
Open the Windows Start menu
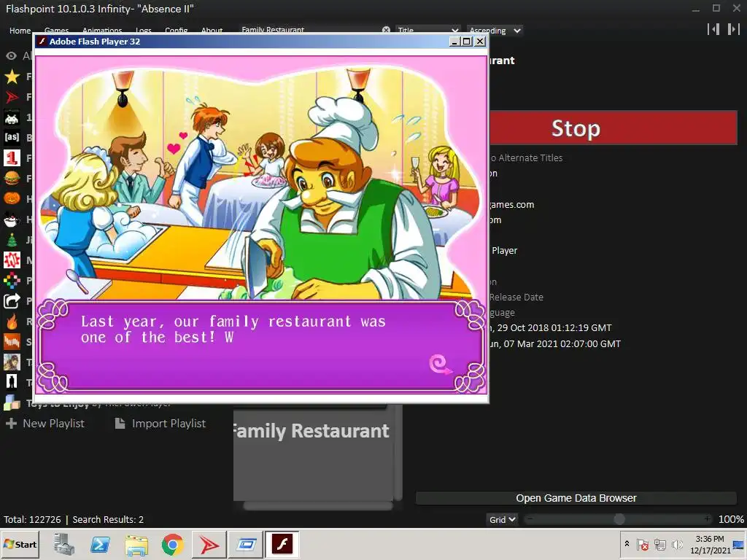click(20, 544)
